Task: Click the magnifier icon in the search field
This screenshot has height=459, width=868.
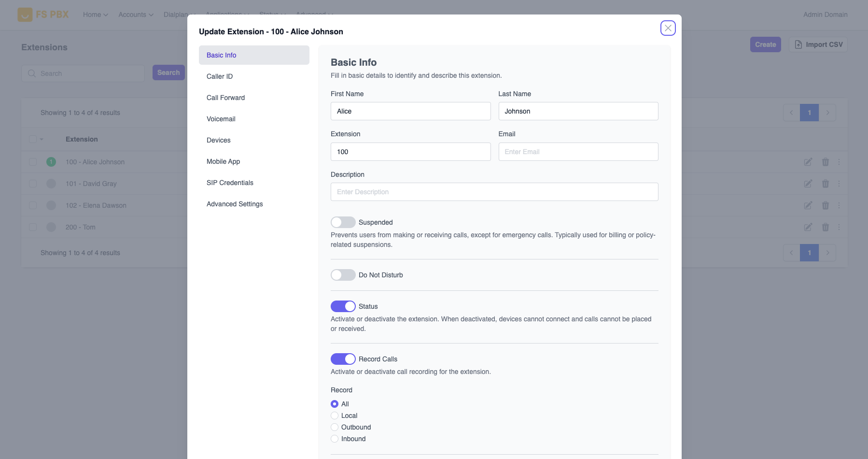Action: coord(32,73)
